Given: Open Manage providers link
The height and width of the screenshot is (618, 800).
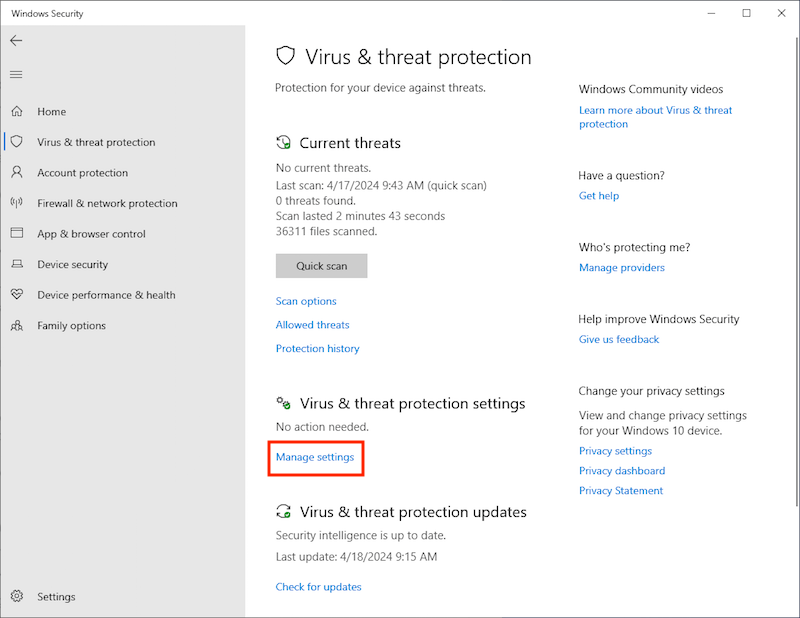Looking at the screenshot, I should (x=621, y=268).
